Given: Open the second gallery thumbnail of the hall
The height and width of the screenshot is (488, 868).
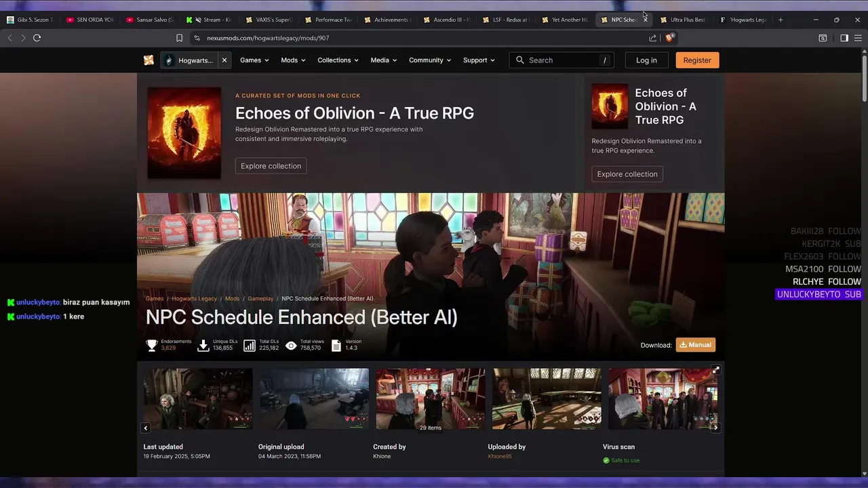Looking at the screenshot, I should click(314, 399).
